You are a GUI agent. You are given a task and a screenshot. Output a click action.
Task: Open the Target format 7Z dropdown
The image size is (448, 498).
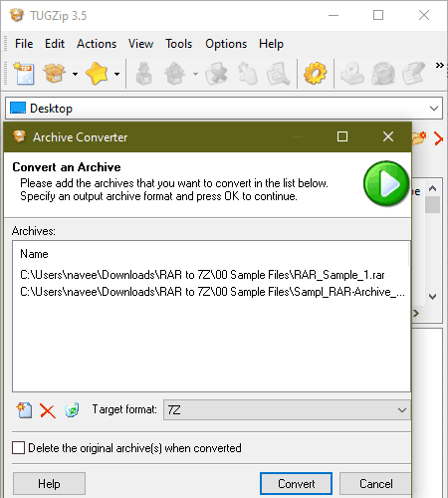pos(287,410)
